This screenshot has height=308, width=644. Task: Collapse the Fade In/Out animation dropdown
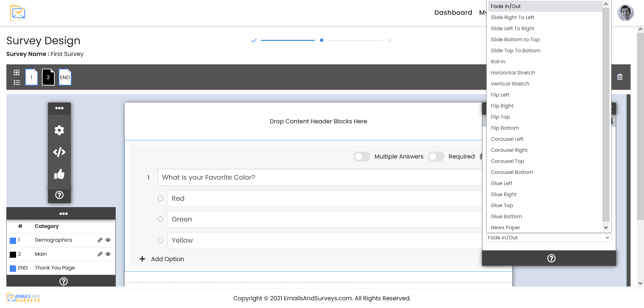pos(548,238)
